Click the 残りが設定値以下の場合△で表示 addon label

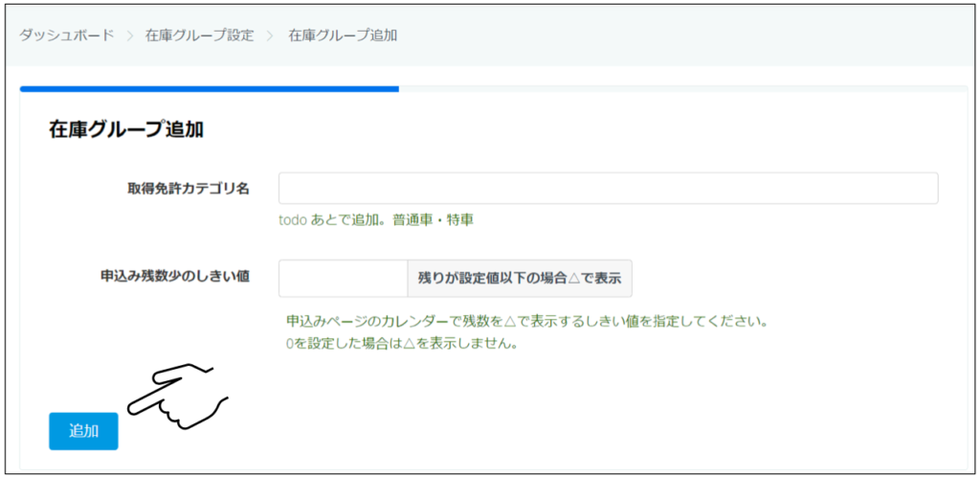point(520,279)
